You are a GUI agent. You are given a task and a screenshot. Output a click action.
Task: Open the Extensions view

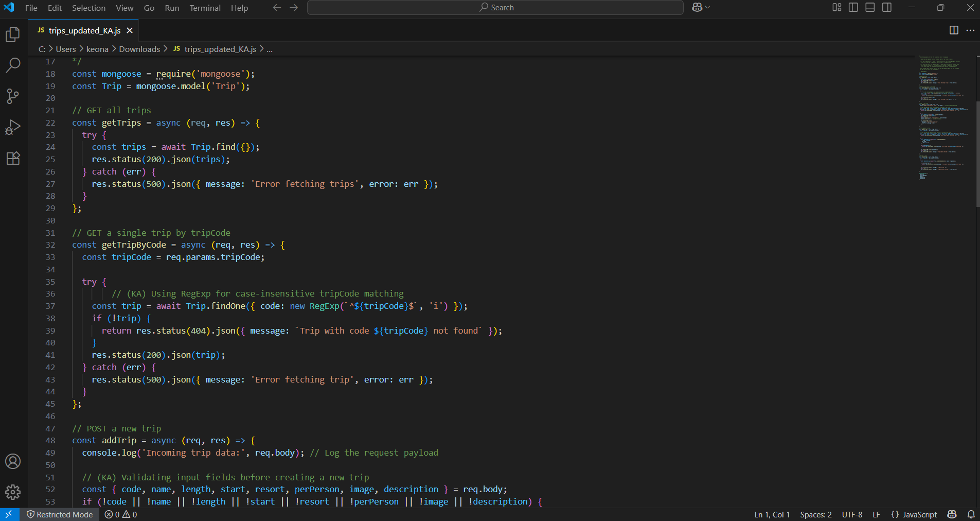(13, 158)
